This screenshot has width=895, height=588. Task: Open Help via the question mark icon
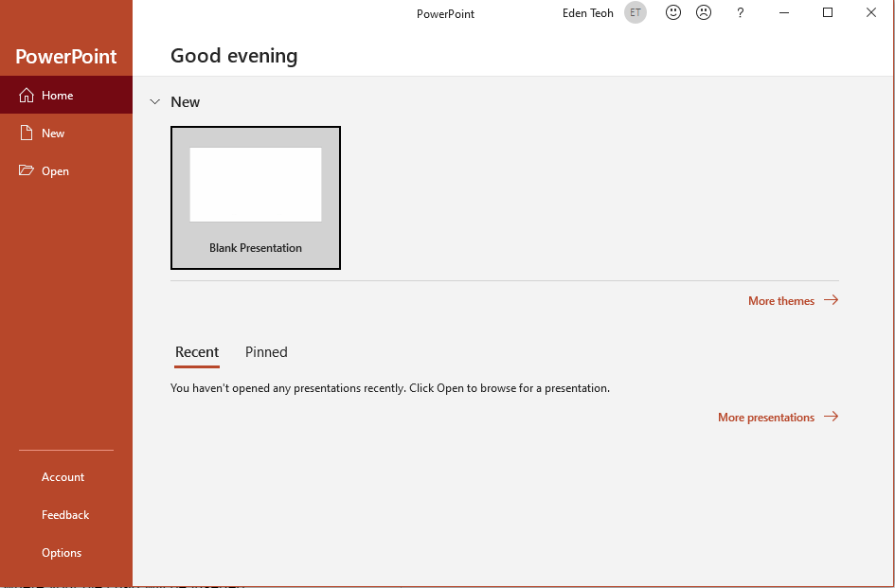click(x=741, y=13)
